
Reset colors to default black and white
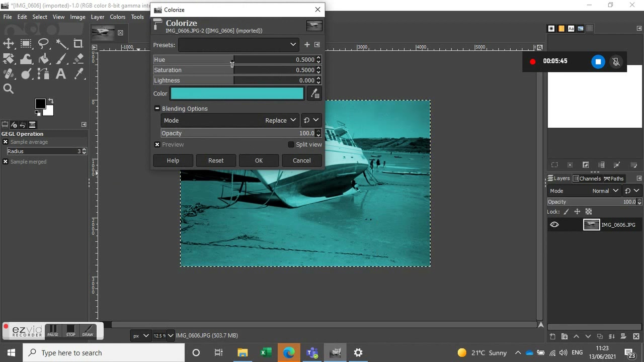[x=37, y=114]
